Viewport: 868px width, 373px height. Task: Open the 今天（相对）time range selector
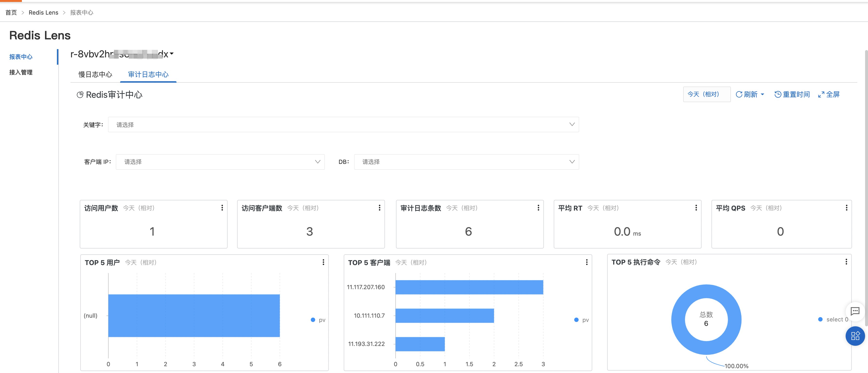(707, 94)
